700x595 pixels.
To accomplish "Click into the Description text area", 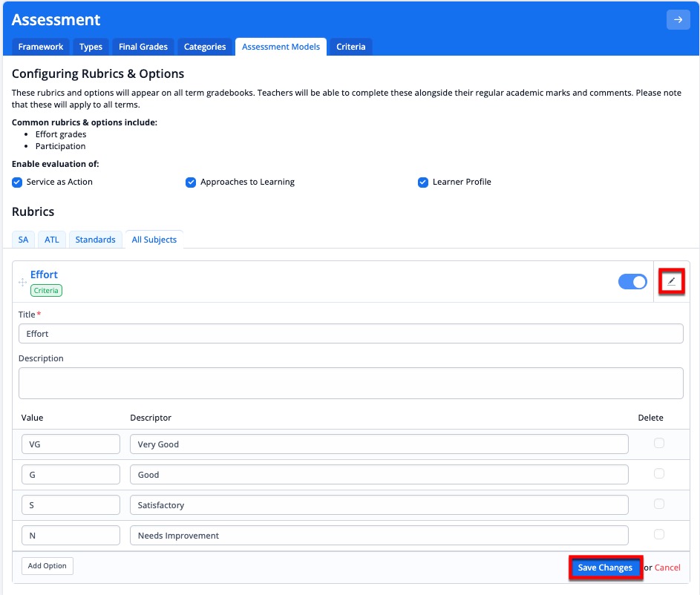I will click(x=350, y=383).
